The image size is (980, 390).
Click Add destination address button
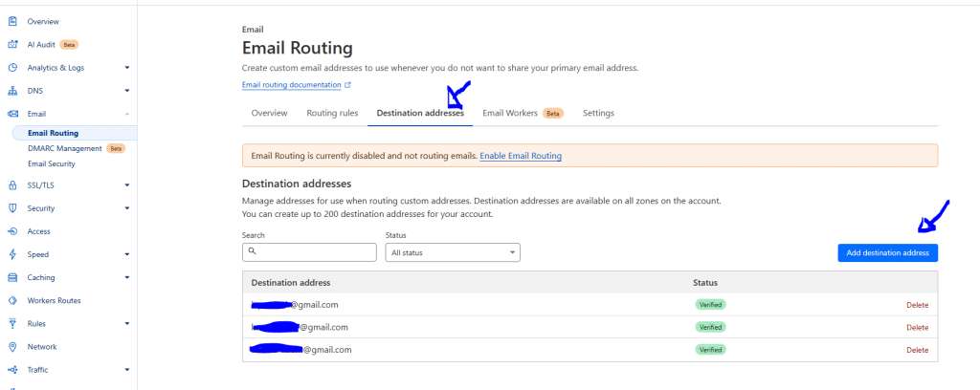[887, 252]
